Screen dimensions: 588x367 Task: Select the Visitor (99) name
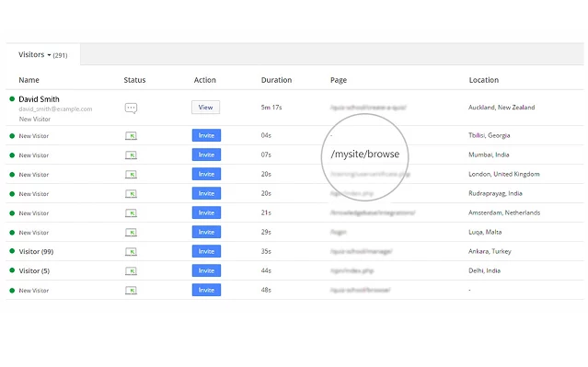(x=37, y=251)
